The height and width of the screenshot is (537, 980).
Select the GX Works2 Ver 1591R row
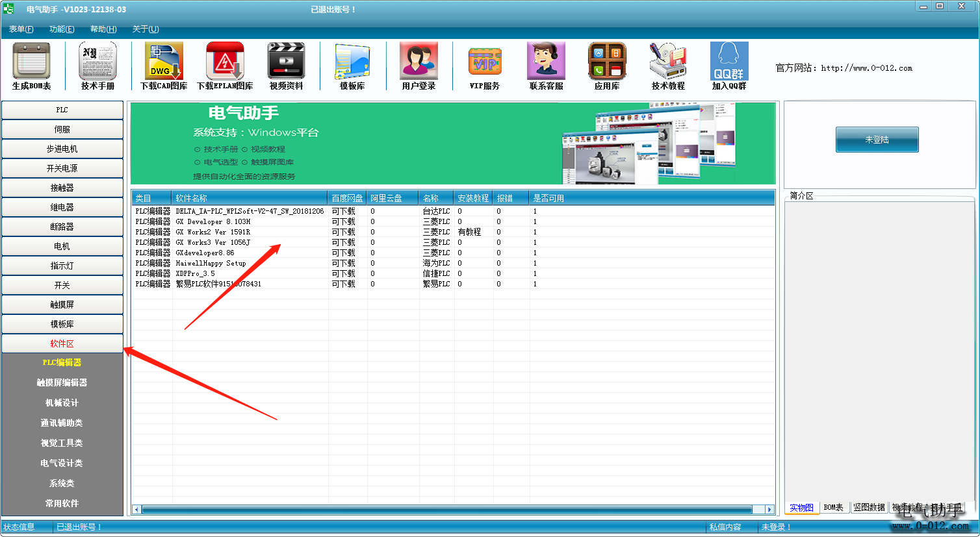click(x=453, y=232)
